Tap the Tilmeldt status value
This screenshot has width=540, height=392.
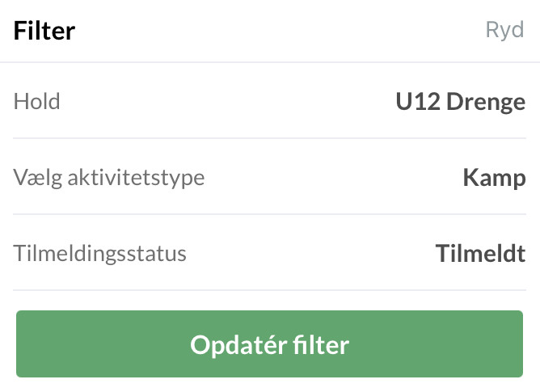[480, 253]
